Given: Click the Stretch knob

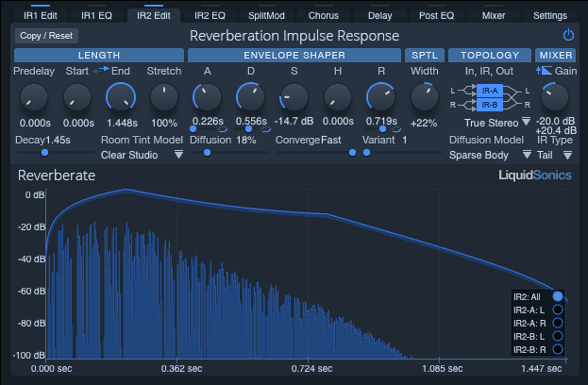Looking at the screenshot, I should click(x=164, y=97).
